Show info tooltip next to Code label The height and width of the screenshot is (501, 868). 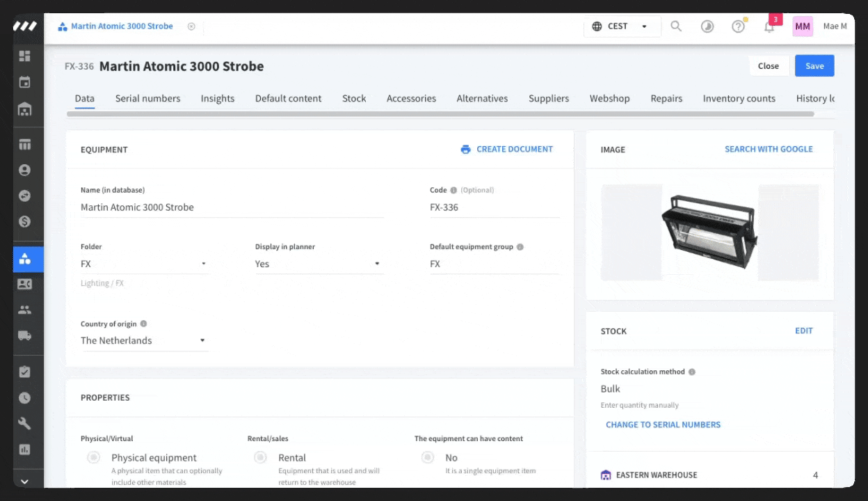point(453,190)
